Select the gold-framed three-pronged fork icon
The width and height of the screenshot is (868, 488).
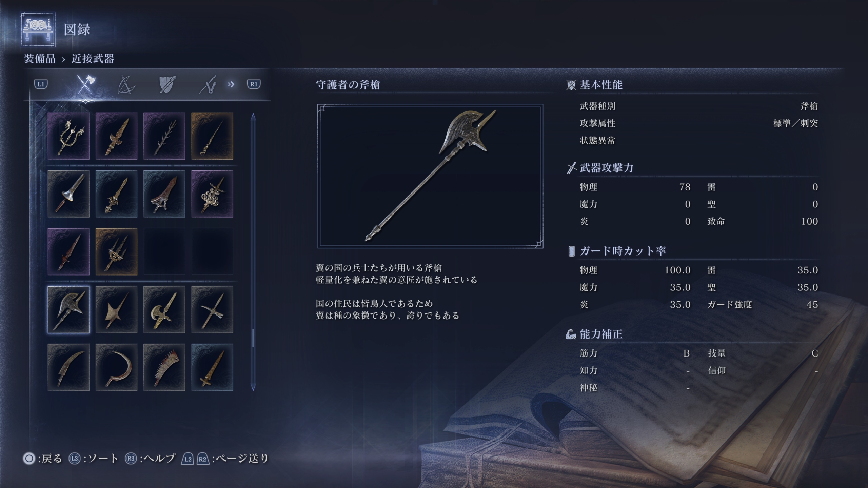point(116,251)
